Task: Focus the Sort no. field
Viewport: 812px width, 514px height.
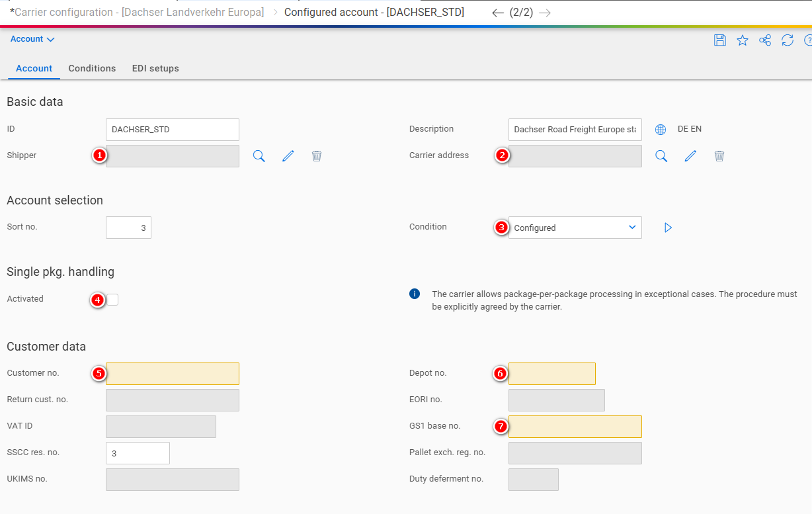Action: pos(128,228)
